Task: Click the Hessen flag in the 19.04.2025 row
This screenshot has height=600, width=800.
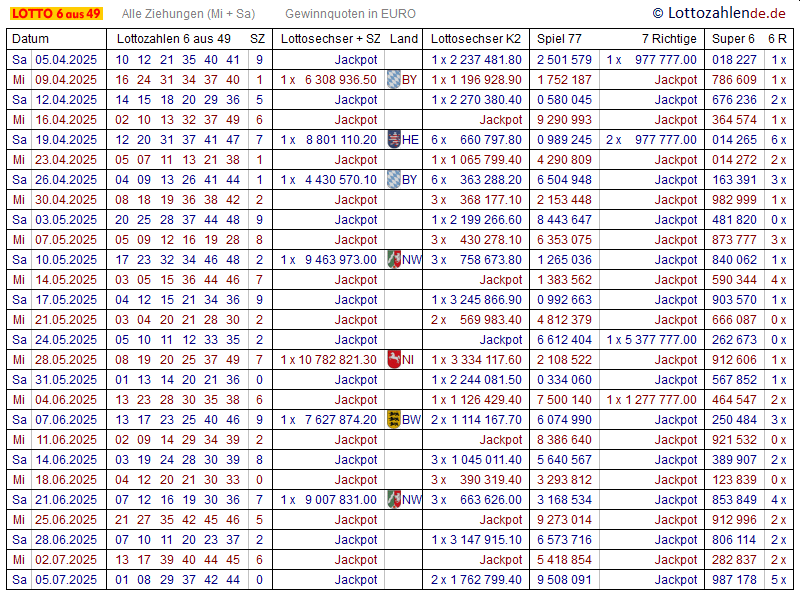Action: [394, 140]
